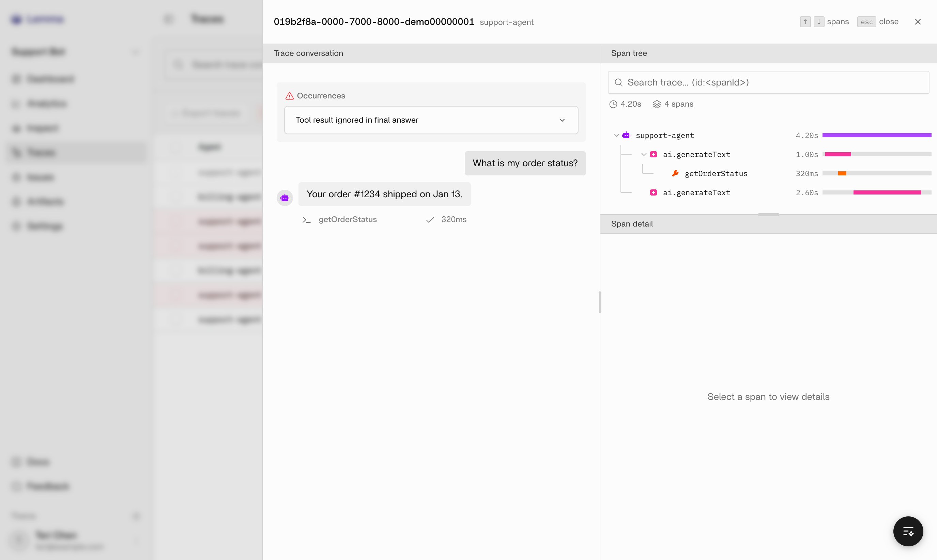Image resolution: width=937 pixels, height=560 pixels.
Task: Click the checkmark icon beside 320ms
Action: tap(430, 220)
